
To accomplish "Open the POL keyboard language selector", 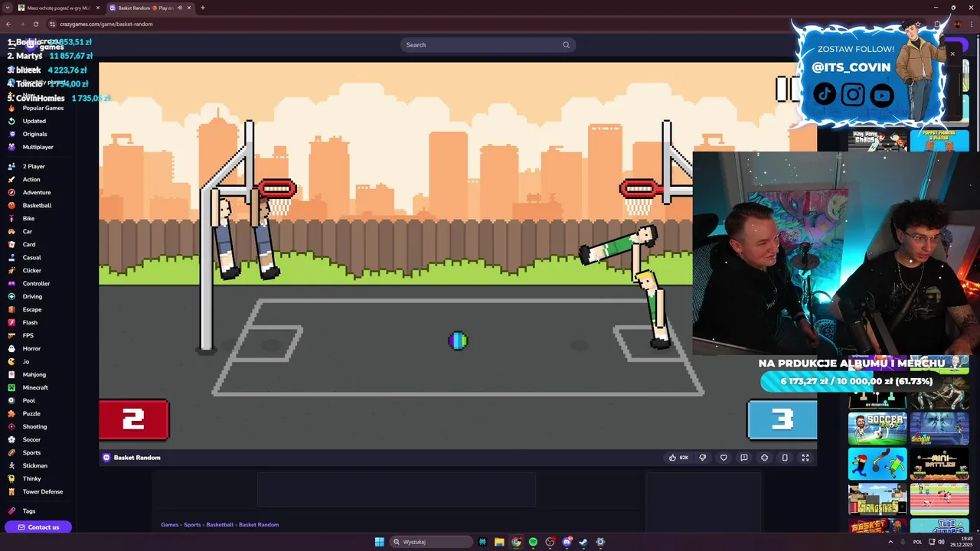I will coord(917,542).
